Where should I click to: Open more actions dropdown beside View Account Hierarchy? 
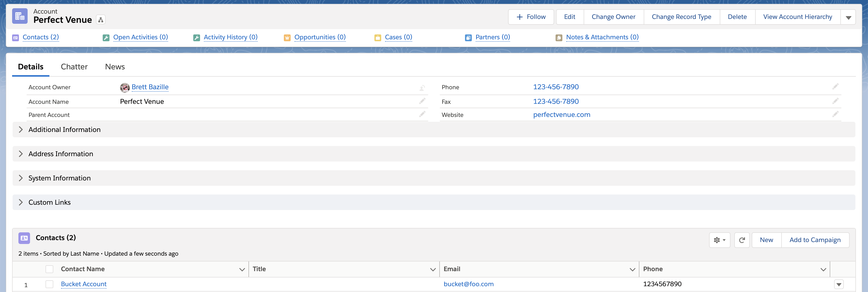tap(848, 17)
